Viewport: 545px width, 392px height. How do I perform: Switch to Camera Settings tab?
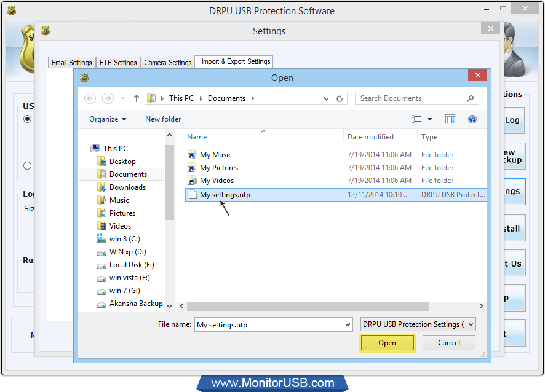(x=168, y=63)
